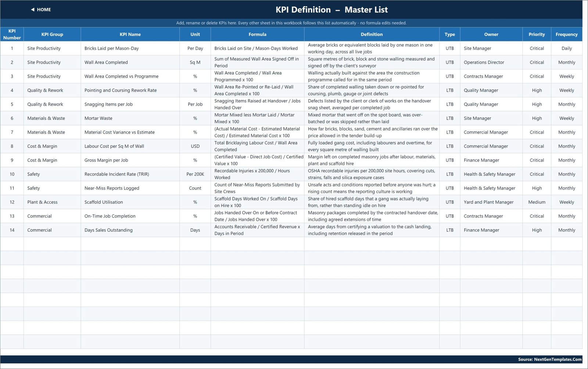
Task: Select the 'Per 200K' unit cell
Action: coord(195,174)
